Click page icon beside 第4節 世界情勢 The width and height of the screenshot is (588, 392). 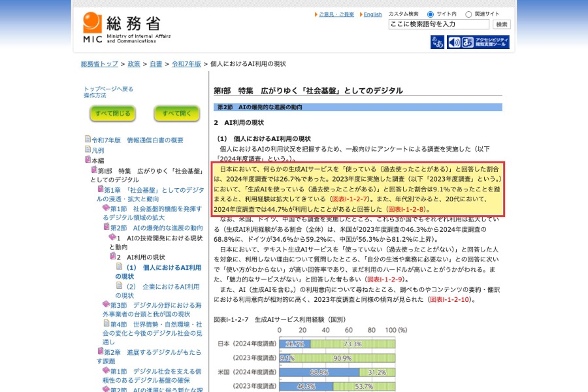pos(106,323)
